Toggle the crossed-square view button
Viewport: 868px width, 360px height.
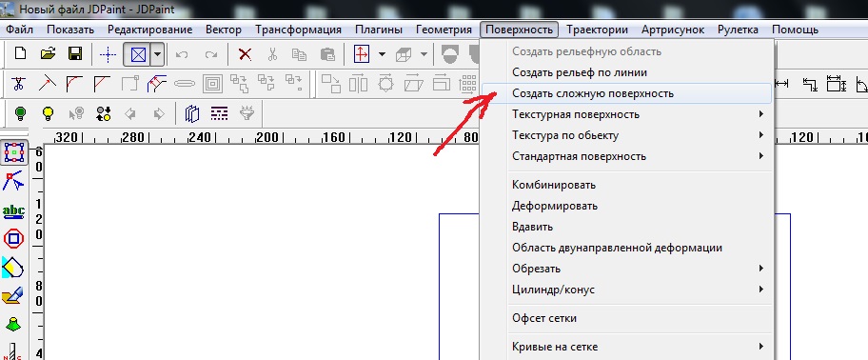[x=137, y=54]
